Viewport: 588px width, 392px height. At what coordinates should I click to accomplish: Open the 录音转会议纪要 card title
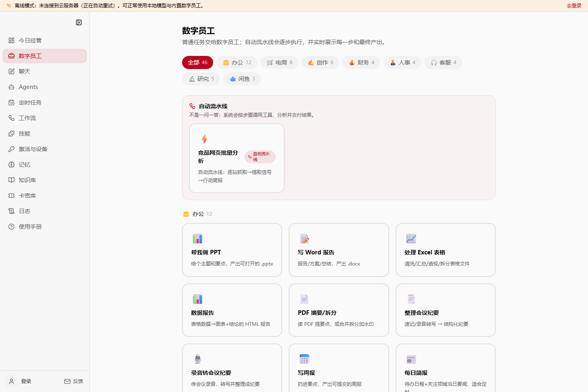point(211,373)
